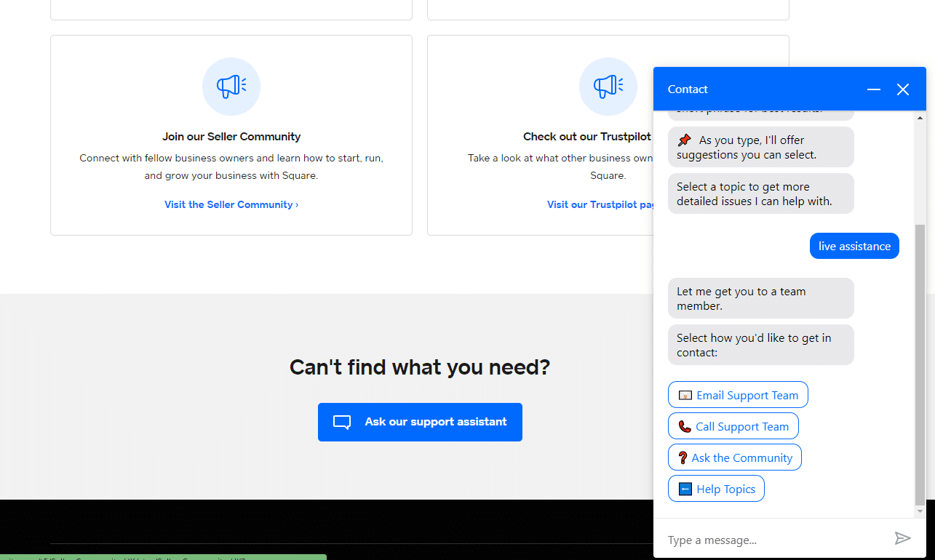Minimize the Contact chat window
This screenshot has height=560, width=935.
click(x=874, y=89)
